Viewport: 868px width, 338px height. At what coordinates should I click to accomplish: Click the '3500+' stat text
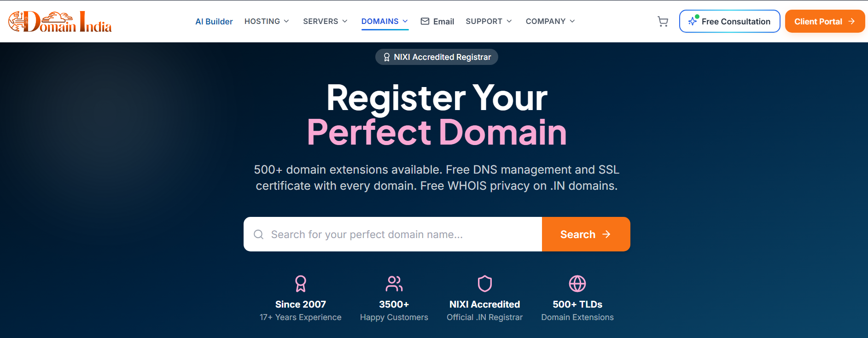pyautogui.click(x=394, y=304)
